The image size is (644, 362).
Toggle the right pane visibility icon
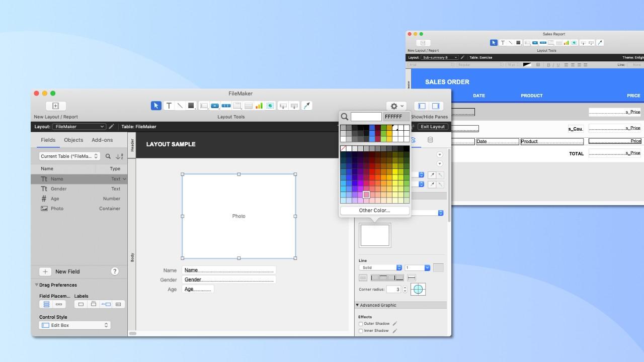[x=436, y=106]
